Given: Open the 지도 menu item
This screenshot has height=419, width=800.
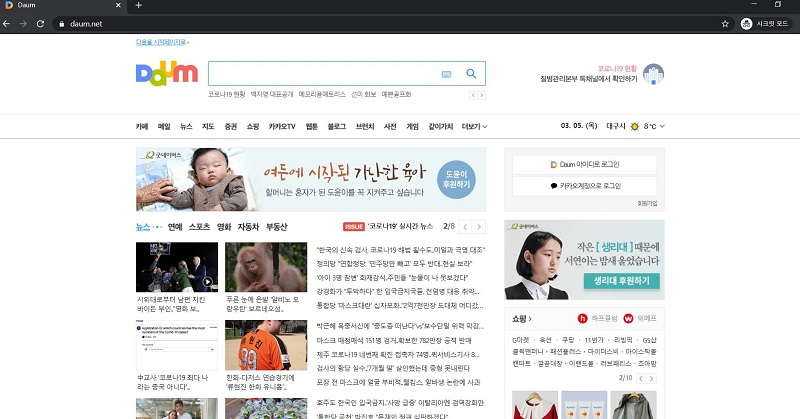Looking at the screenshot, I should [208, 127].
